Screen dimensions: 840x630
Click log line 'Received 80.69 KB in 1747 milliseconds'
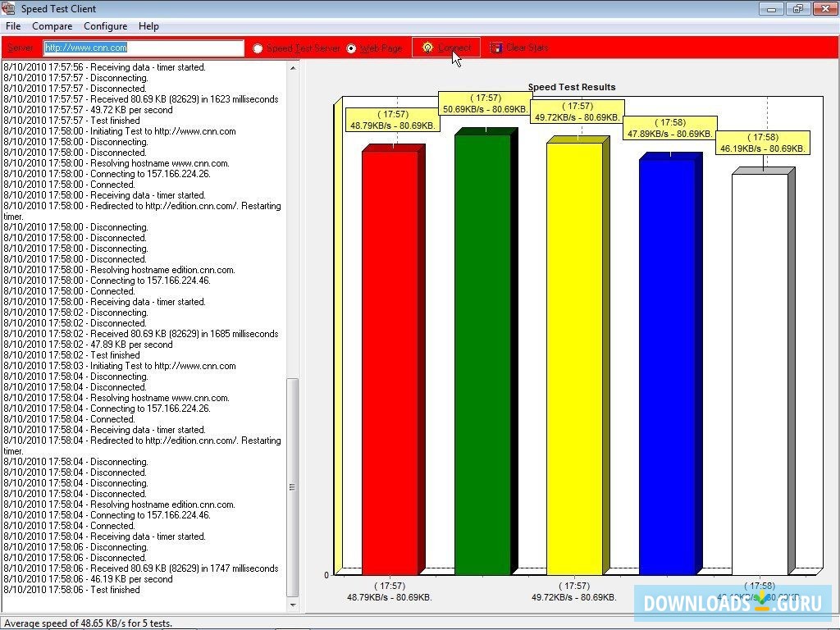tap(141, 568)
